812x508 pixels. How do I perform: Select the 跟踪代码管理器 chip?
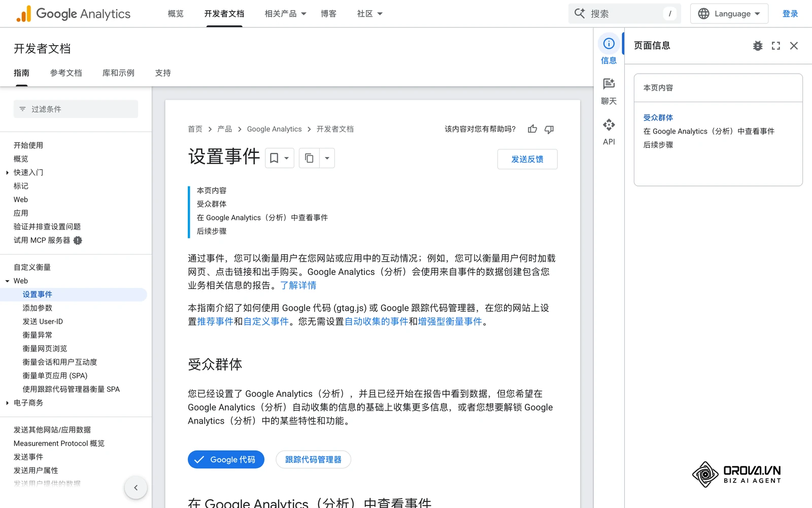313,460
